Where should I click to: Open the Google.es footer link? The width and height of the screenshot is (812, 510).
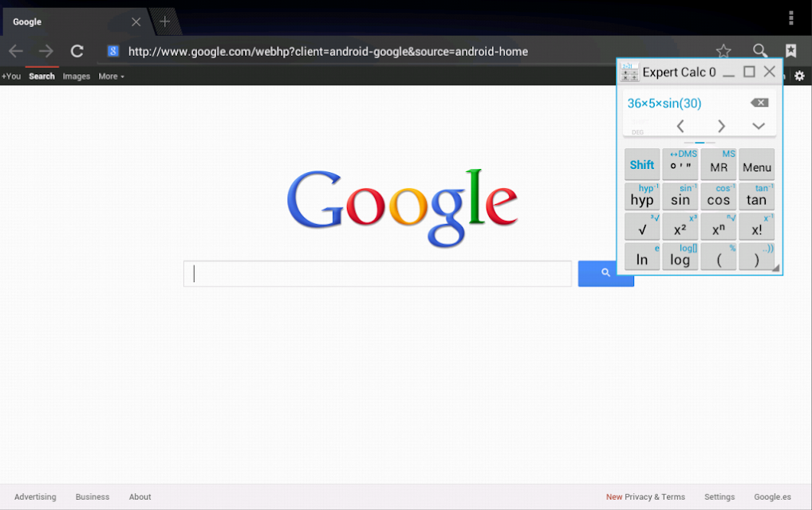(772, 496)
